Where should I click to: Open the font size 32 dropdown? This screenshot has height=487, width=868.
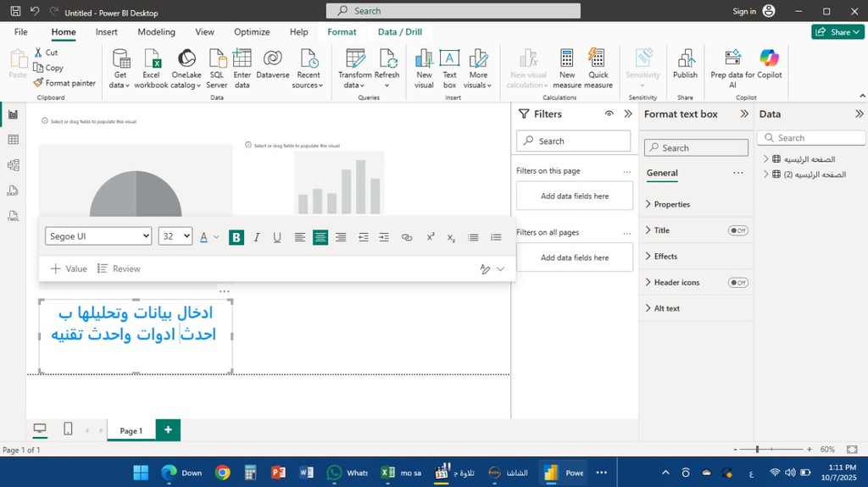175,237
